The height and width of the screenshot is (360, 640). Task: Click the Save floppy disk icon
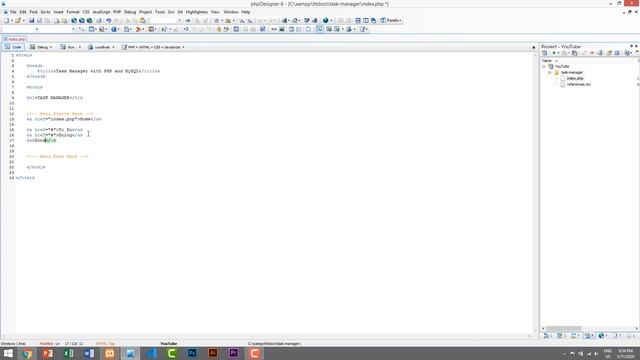[x=31, y=20]
